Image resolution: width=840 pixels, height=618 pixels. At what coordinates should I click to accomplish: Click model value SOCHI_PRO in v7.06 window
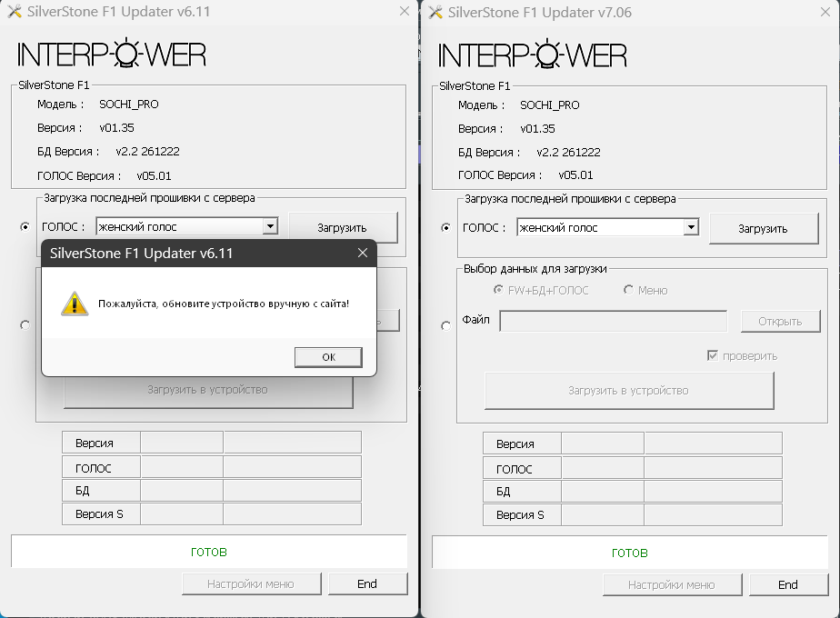pos(550,105)
